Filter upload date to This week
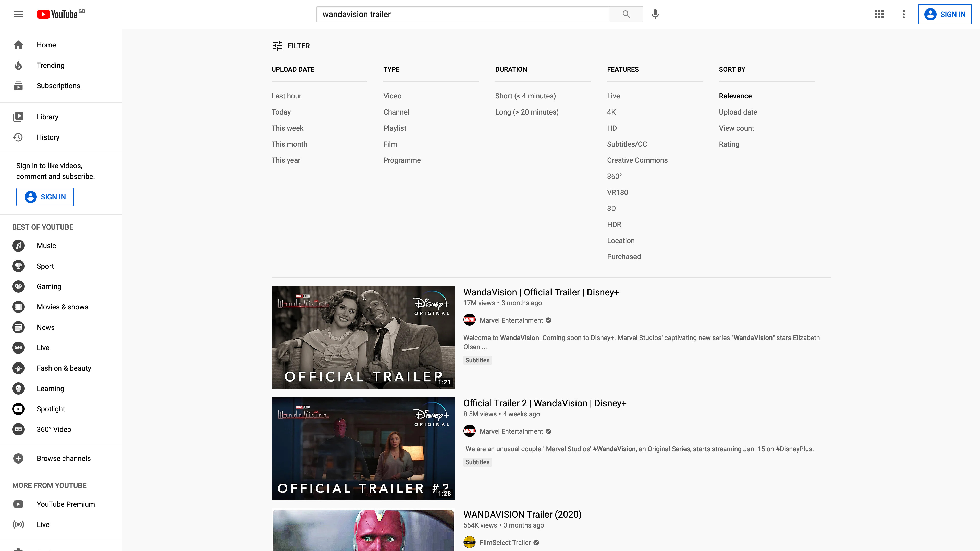Image resolution: width=980 pixels, height=551 pixels. tap(287, 128)
